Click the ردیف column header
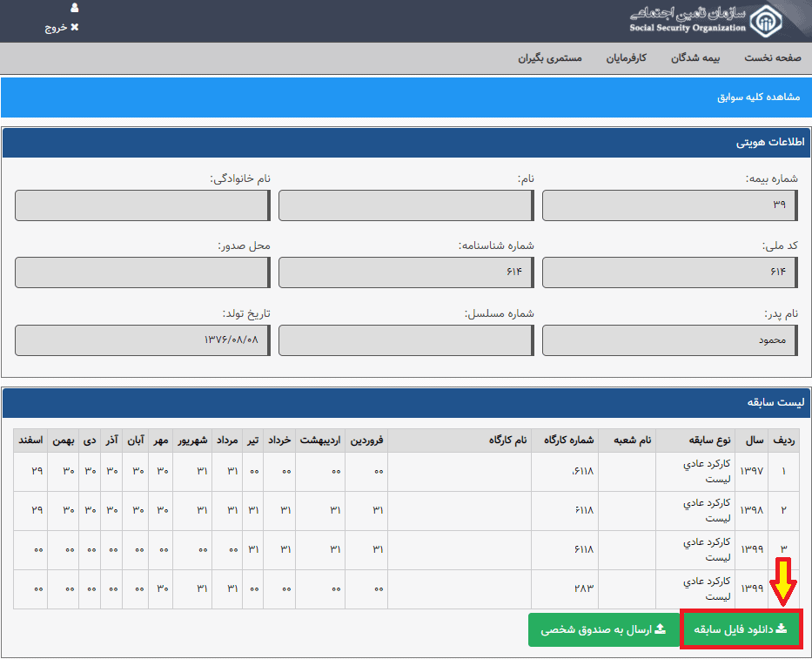812x659 pixels. coord(783,440)
